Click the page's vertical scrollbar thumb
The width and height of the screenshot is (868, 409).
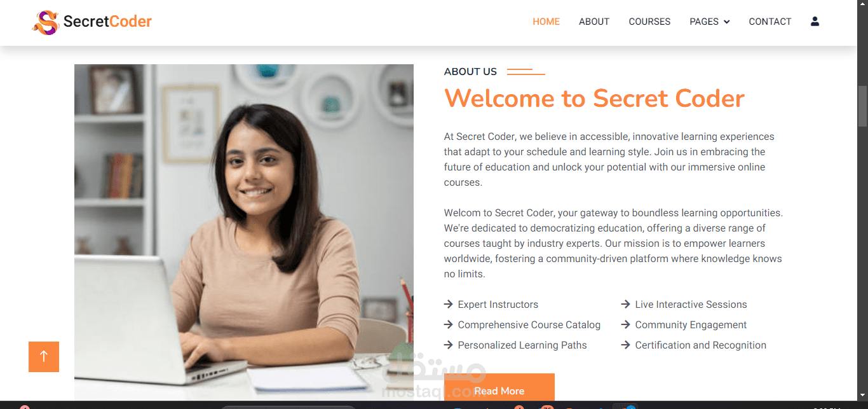click(x=862, y=106)
